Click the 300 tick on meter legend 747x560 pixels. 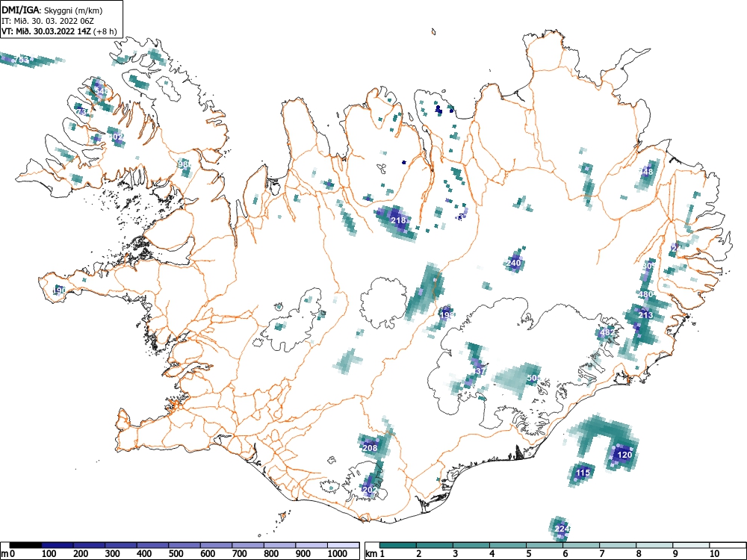click(x=113, y=553)
